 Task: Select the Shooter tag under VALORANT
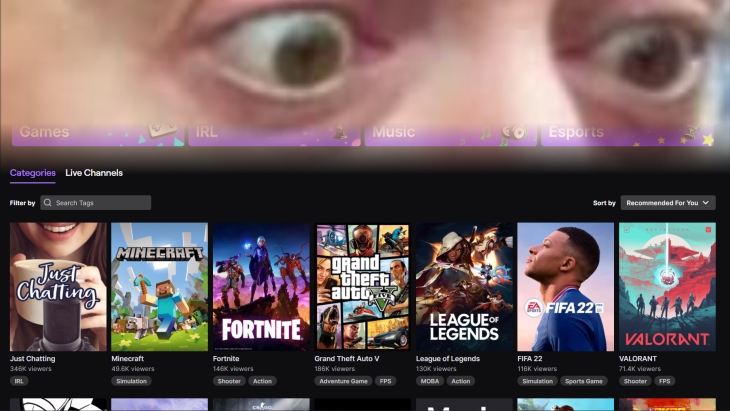[635, 381]
